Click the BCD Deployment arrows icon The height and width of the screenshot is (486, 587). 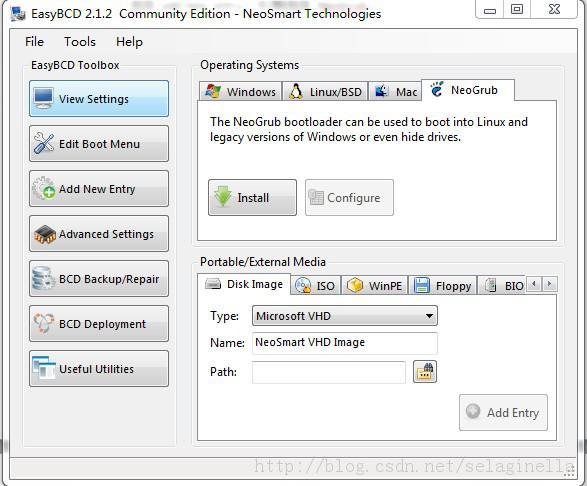(43, 323)
